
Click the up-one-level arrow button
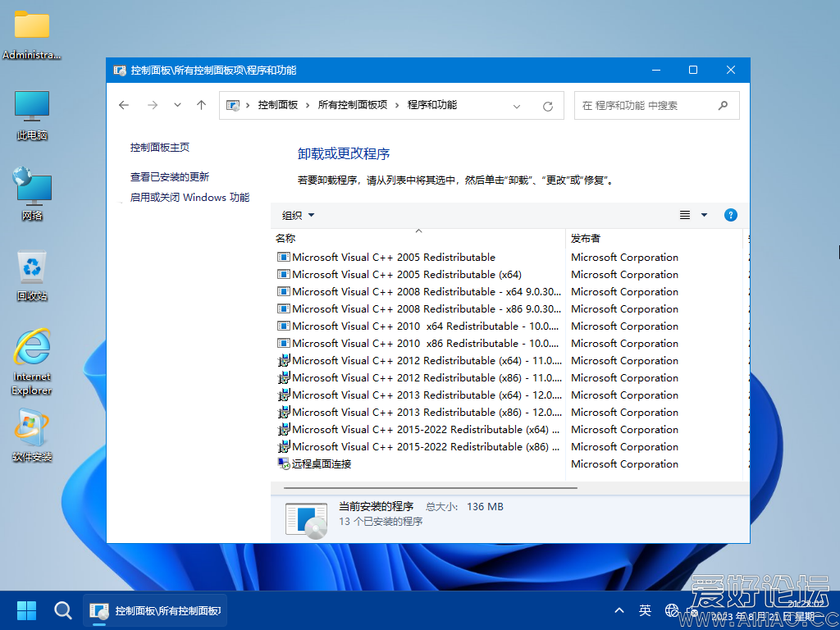tap(201, 105)
